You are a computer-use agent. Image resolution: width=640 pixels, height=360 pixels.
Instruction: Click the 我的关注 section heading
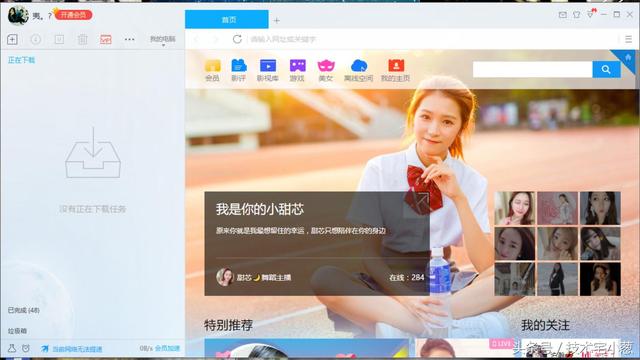click(545, 325)
